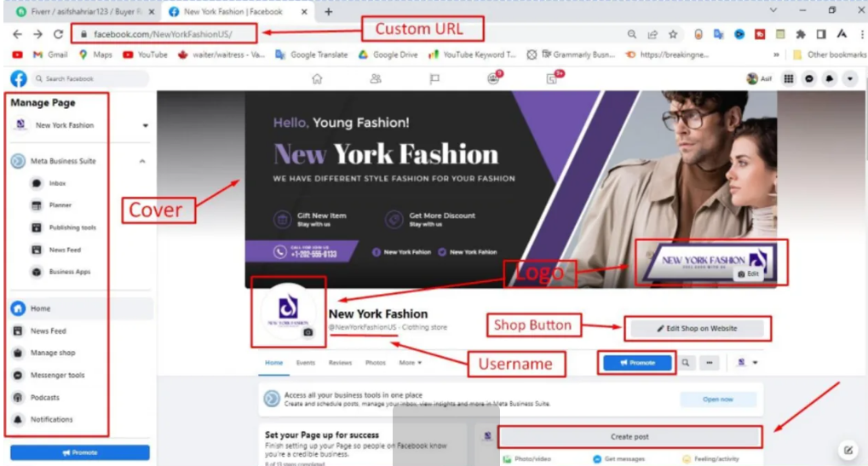This screenshot has width=868, height=466.
Task: Switch to the Fiverr browser tab
Action: coord(84,12)
